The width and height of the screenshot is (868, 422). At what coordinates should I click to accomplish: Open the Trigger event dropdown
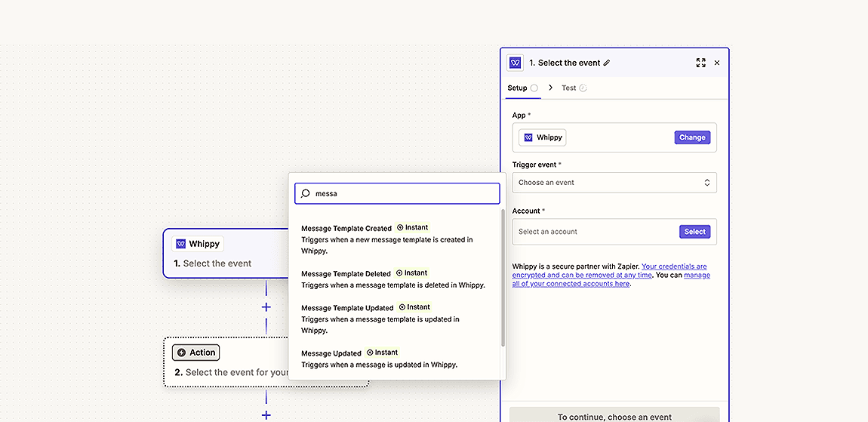pos(614,182)
